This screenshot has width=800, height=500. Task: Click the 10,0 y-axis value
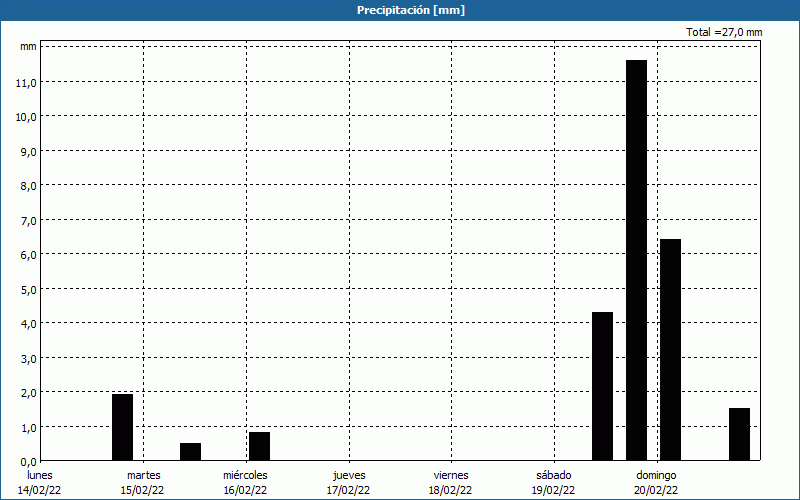[26, 116]
